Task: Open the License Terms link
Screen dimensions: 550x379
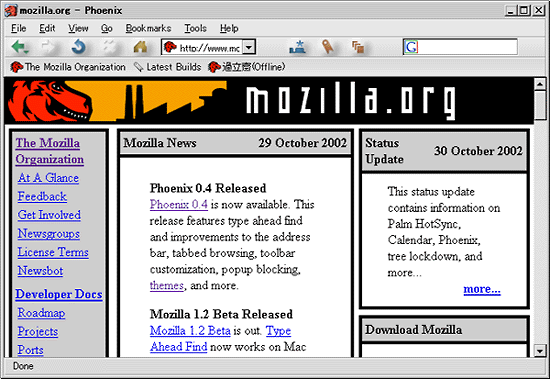Action: (x=53, y=252)
